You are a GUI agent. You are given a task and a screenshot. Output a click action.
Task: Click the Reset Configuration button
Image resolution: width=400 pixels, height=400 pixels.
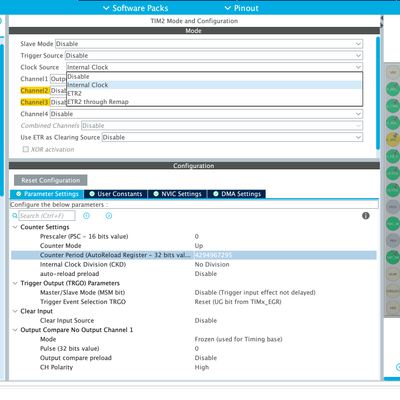click(51, 180)
